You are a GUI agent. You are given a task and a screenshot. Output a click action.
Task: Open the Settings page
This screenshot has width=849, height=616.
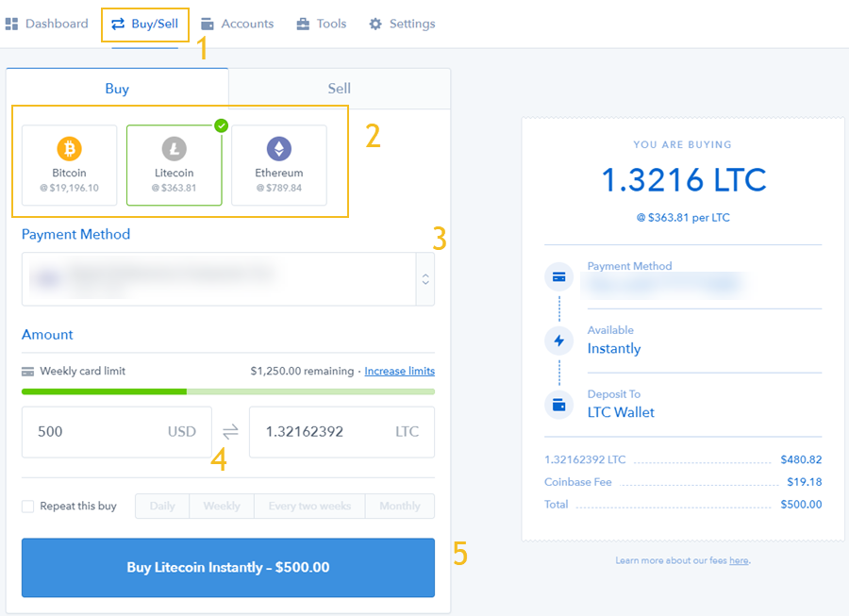[x=402, y=24]
